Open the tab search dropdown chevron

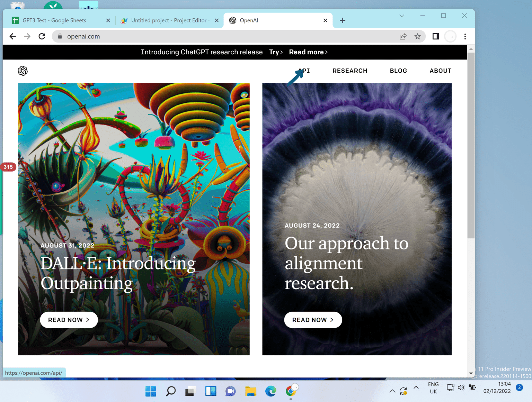pyautogui.click(x=402, y=16)
